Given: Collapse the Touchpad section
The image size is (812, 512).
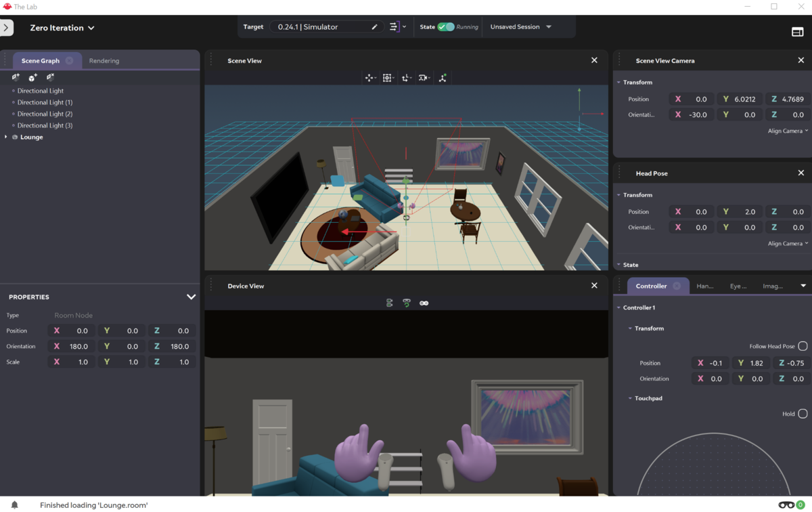Looking at the screenshot, I should [629, 398].
